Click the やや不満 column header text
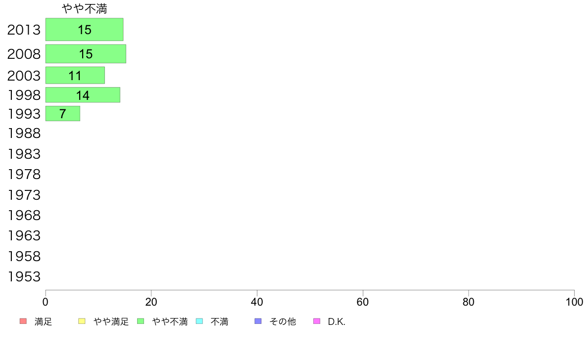This screenshot has height=364, width=588. click(84, 8)
